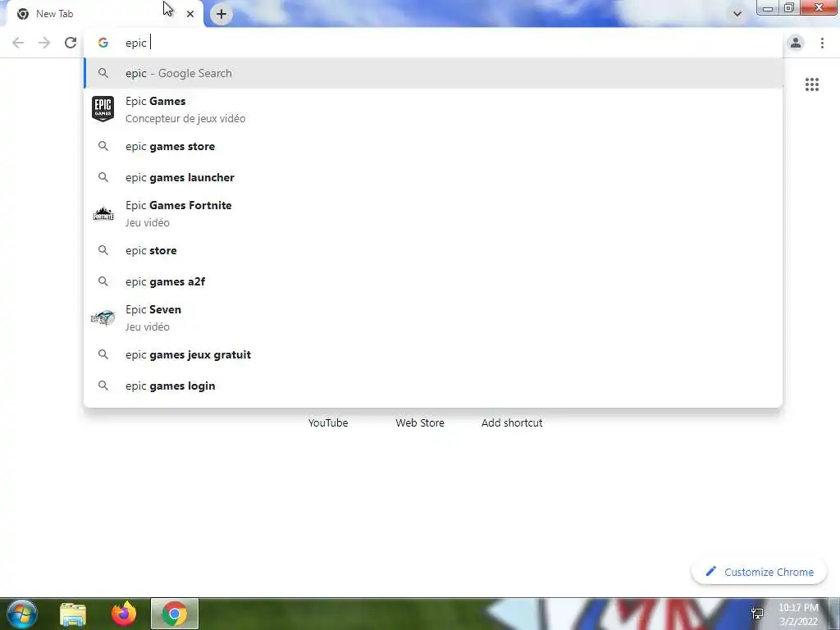Click search icon beside 'epic - Google Search'

103,73
